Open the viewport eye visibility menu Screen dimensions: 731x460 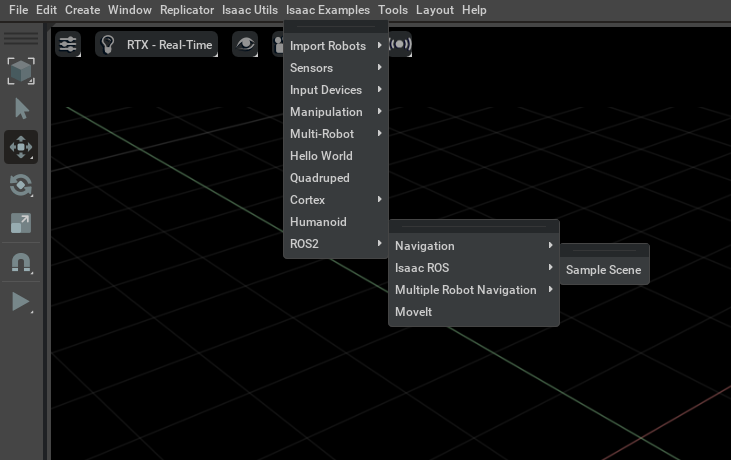point(245,44)
